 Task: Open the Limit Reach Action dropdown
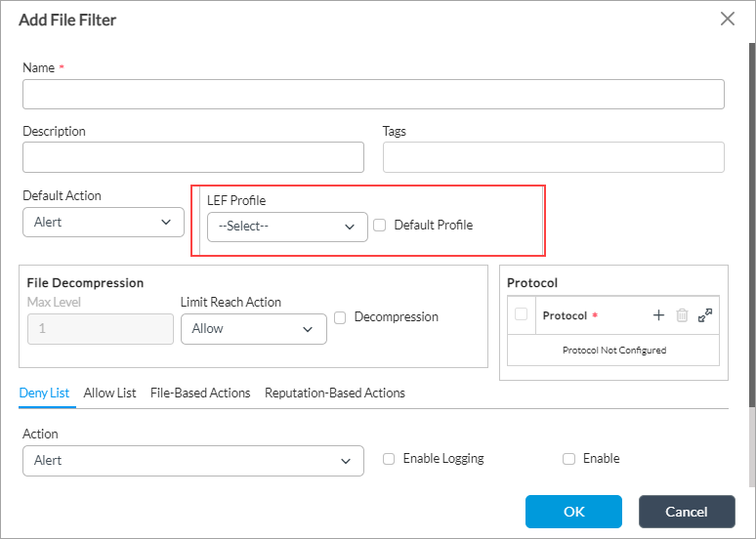[253, 329]
